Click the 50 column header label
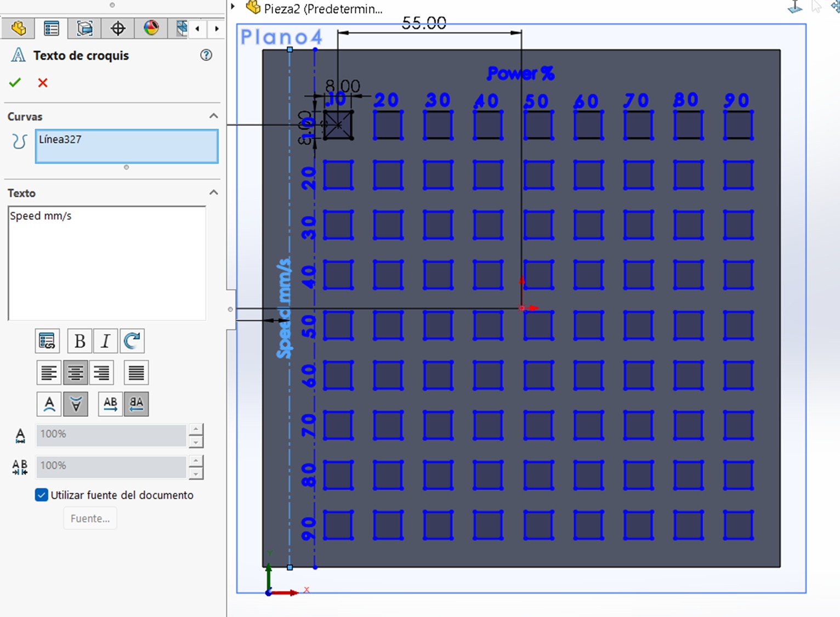840x617 pixels. click(536, 101)
